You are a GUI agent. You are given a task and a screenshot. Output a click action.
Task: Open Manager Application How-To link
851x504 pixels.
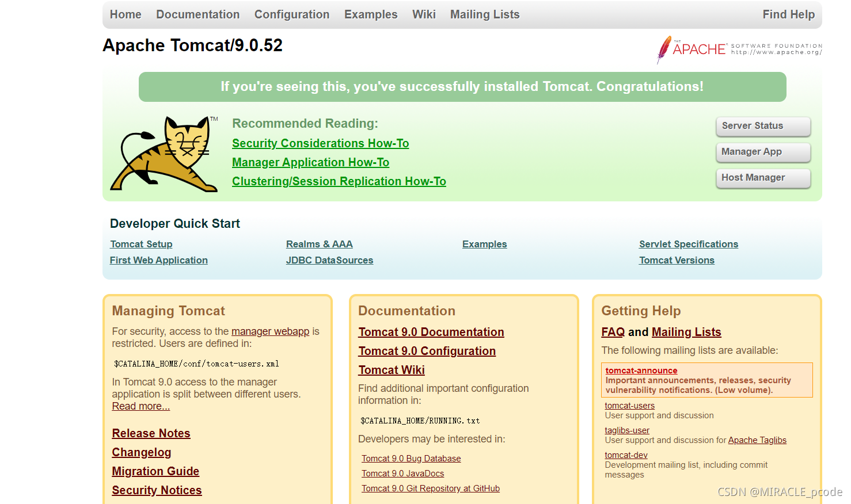point(310,162)
